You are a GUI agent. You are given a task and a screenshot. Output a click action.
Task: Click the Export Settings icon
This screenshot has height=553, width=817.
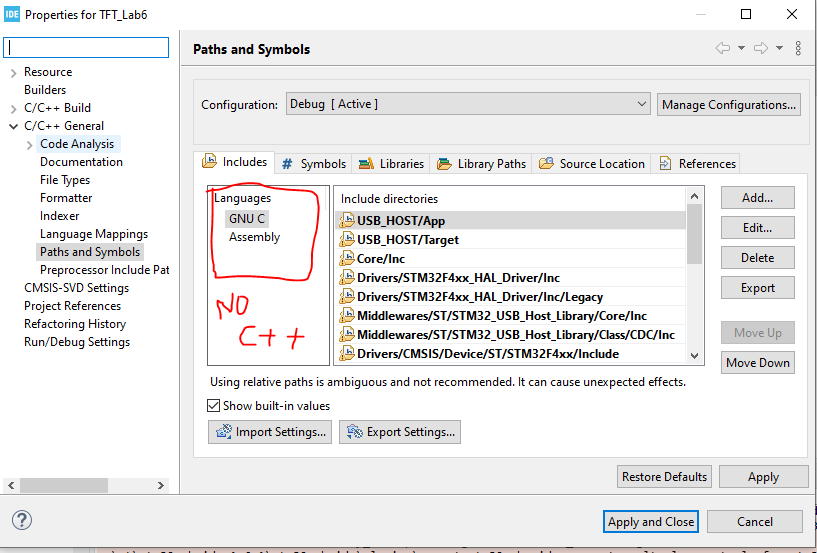[355, 432]
